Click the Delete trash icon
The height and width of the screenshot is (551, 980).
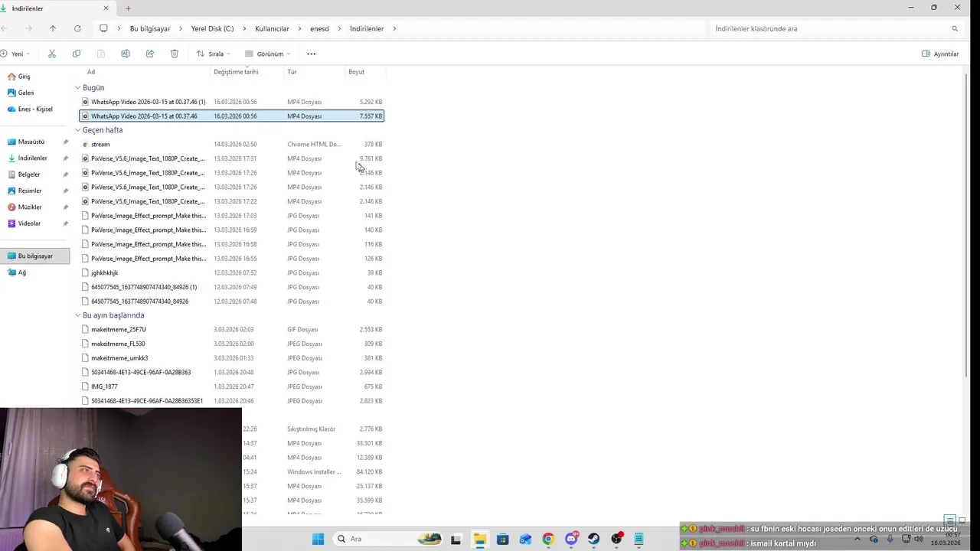(x=175, y=54)
